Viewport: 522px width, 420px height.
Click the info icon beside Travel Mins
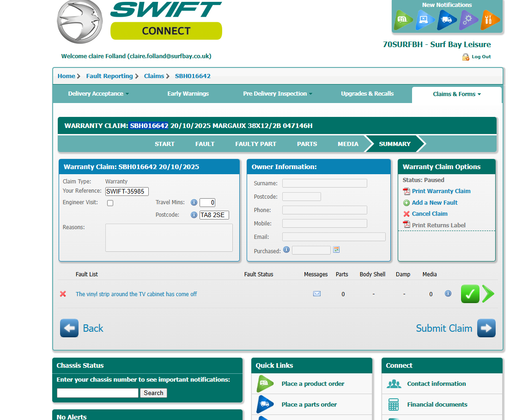(x=194, y=202)
